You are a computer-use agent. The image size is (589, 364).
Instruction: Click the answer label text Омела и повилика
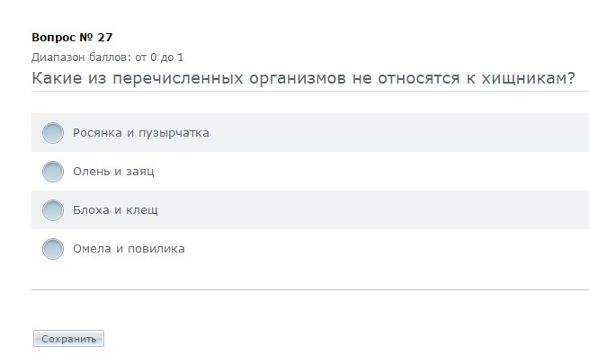(129, 249)
